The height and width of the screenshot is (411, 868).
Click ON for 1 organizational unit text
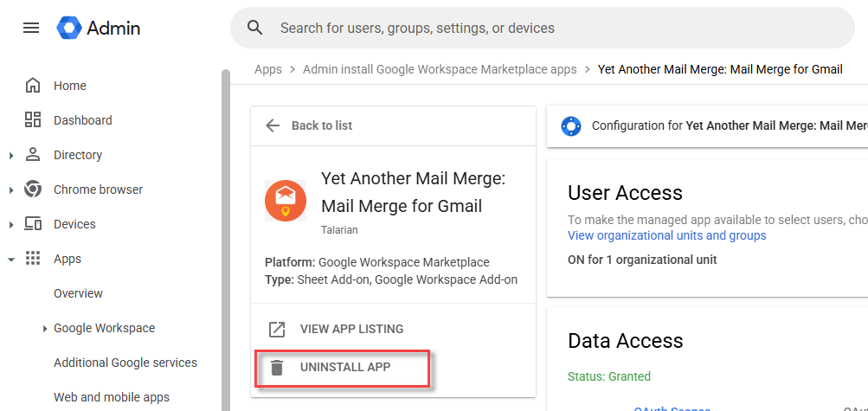point(642,260)
